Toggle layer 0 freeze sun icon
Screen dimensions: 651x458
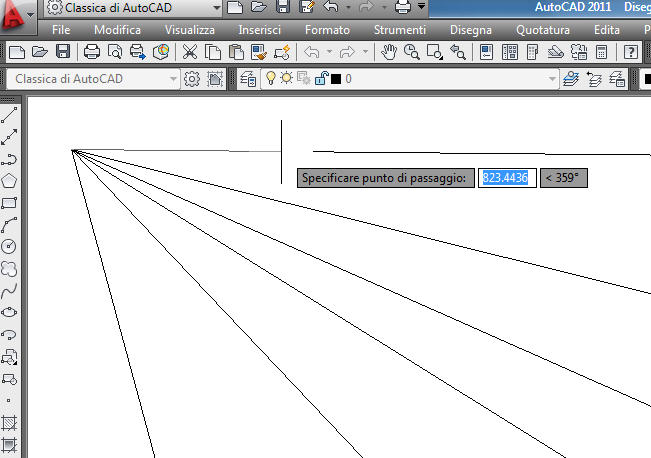click(x=286, y=78)
